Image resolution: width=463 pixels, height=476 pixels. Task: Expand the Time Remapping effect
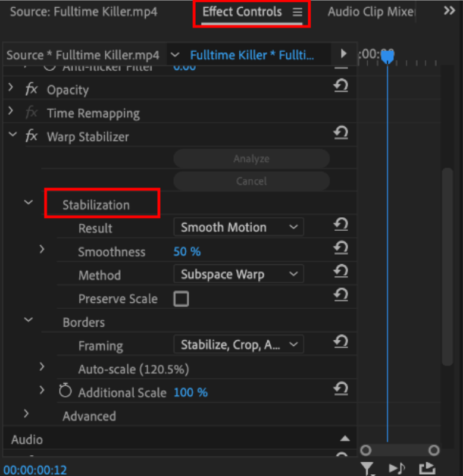(11, 111)
